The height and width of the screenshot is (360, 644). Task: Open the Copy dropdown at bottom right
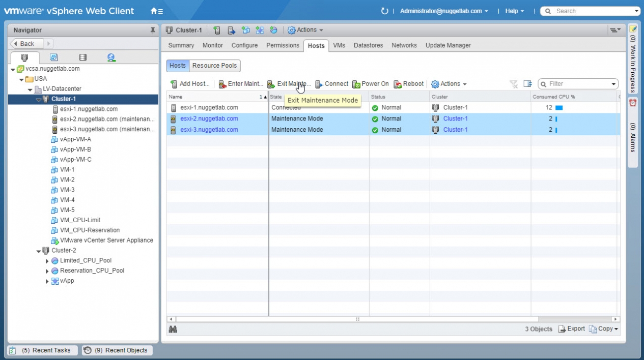pos(604,329)
